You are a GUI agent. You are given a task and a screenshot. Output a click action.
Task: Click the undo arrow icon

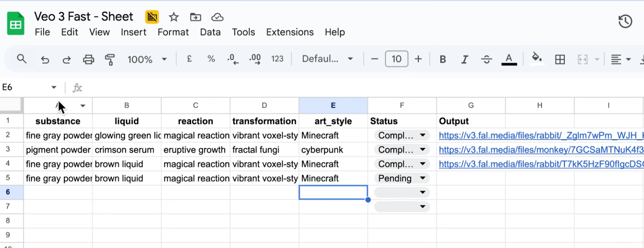tap(45, 59)
